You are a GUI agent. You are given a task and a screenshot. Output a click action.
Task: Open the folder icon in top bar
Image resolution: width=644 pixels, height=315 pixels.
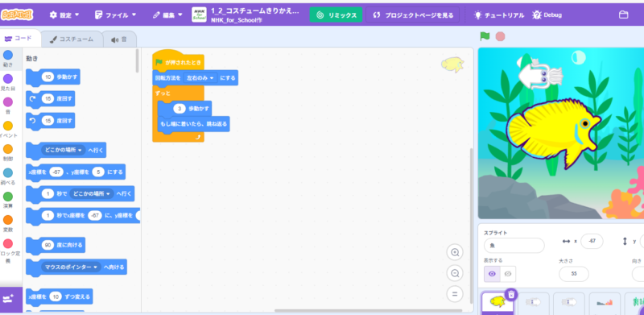[x=623, y=15]
